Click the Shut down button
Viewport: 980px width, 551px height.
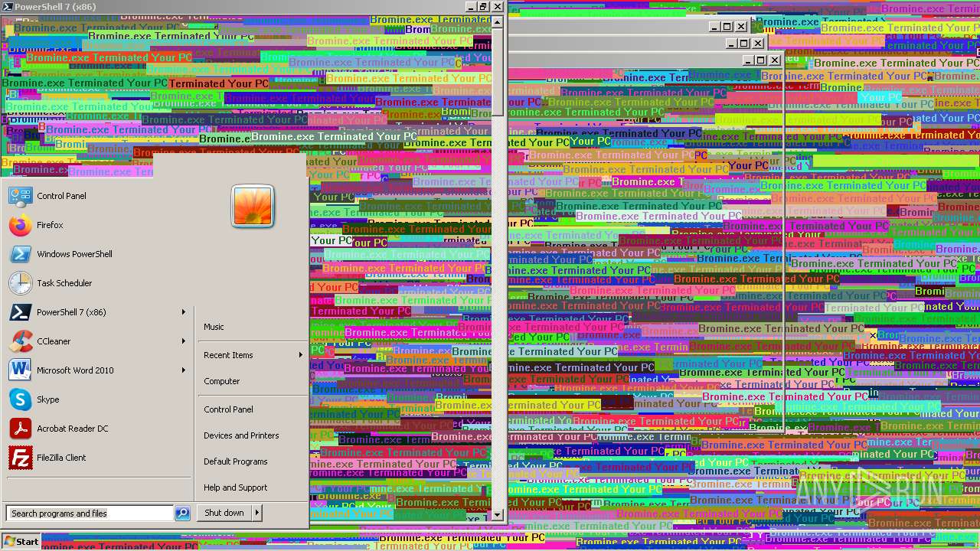[x=224, y=513]
